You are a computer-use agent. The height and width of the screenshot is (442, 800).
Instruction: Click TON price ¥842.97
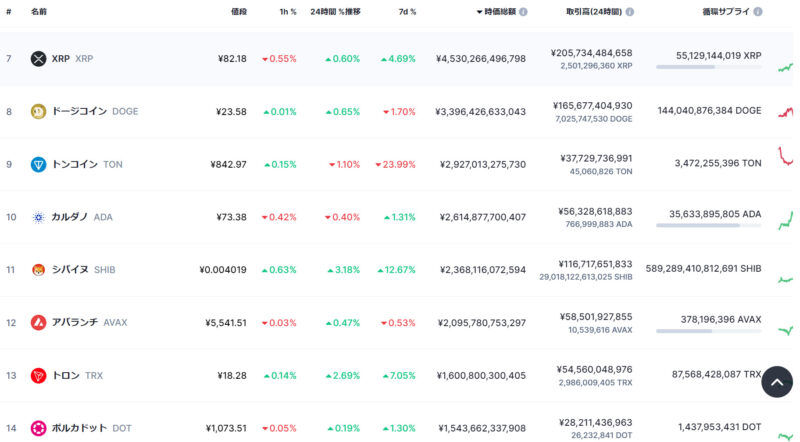[x=228, y=164]
